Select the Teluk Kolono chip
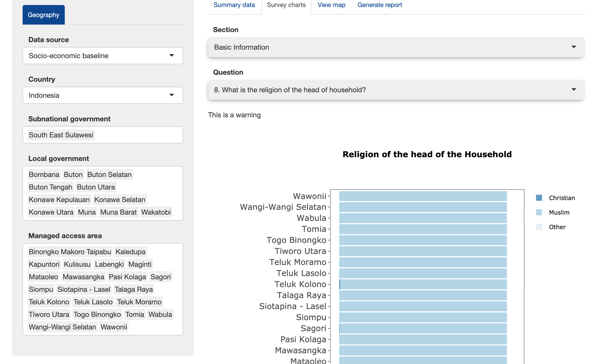 click(x=49, y=302)
